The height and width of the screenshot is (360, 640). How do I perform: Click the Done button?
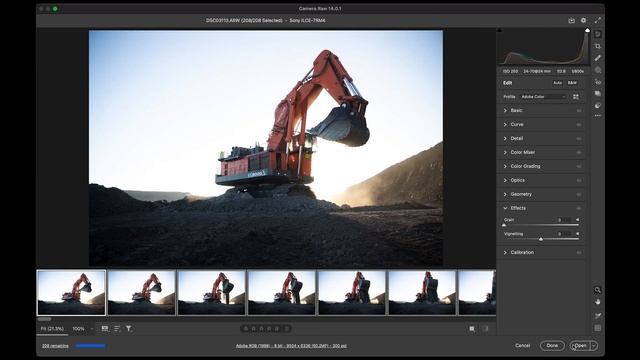pos(552,346)
